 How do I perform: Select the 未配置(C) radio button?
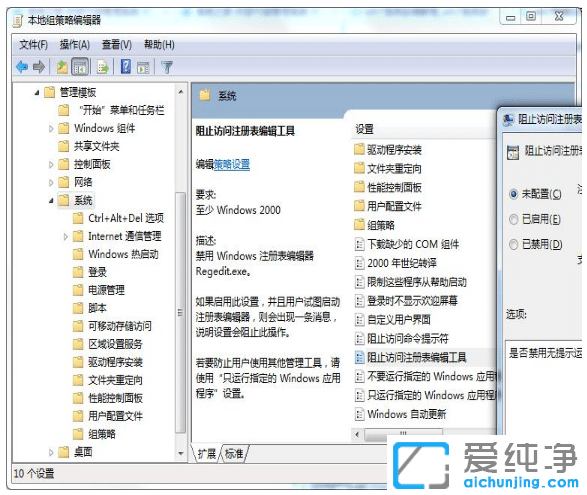(x=513, y=194)
